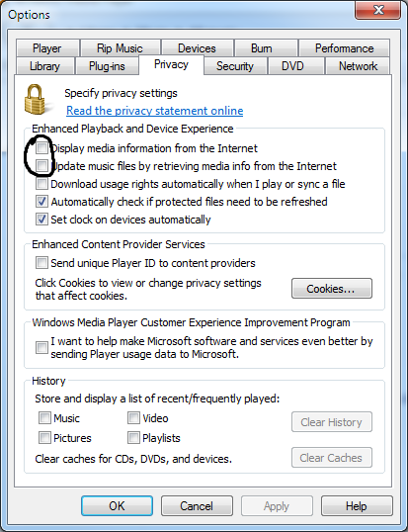Screen dimensions: 408x532
Task: Open the Help button
Action: [357, 506]
